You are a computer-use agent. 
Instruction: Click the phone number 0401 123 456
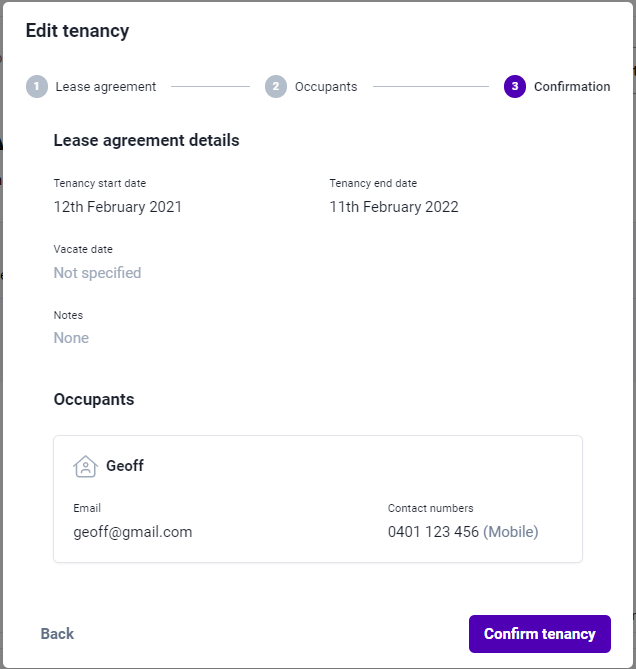tap(433, 532)
